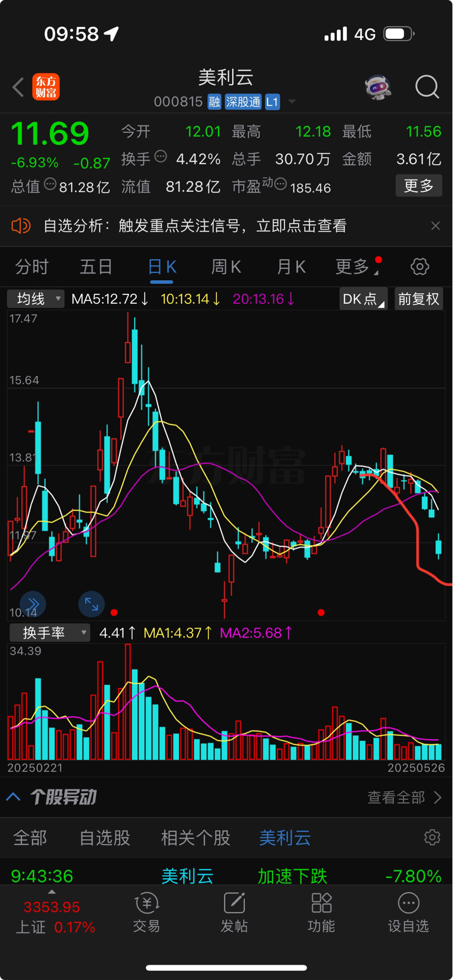
Task: Tap the 最低 11.56 value
Action: [x=424, y=131]
